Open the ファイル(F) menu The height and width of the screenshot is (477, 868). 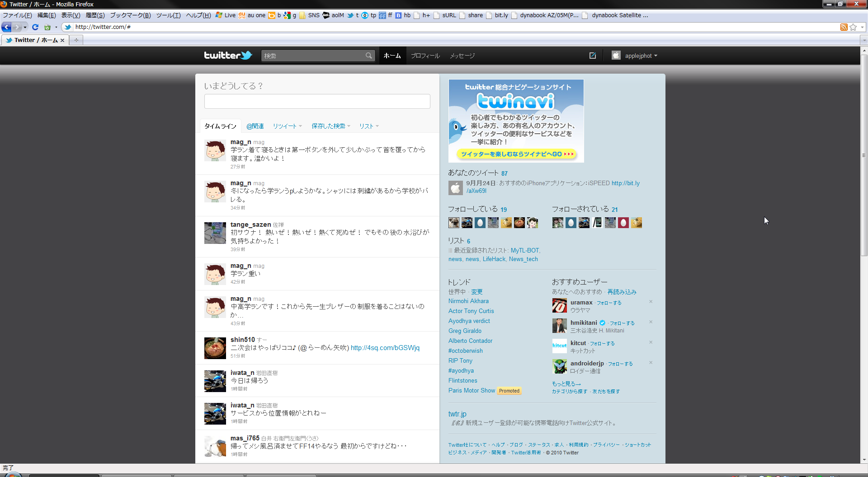(x=17, y=15)
